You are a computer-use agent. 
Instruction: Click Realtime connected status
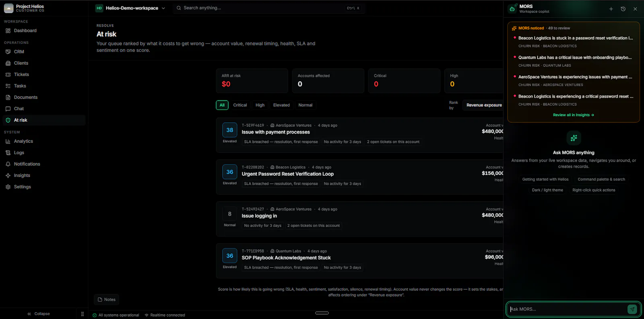pyautogui.click(x=165, y=315)
